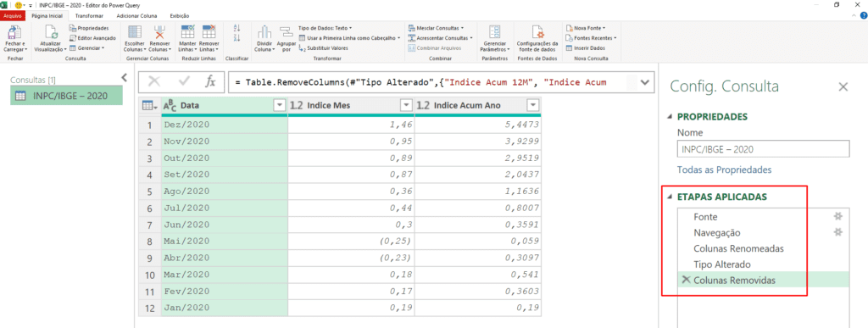This screenshot has height=328, width=868.
Task: Close the Config. Consulta pane
Action: tap(843, 86)
